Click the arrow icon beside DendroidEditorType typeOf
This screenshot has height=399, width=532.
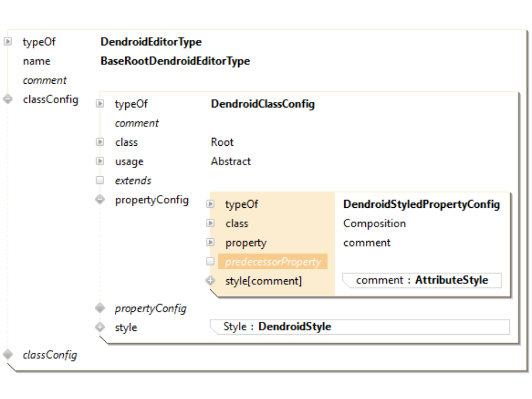[x=8, y=42]
